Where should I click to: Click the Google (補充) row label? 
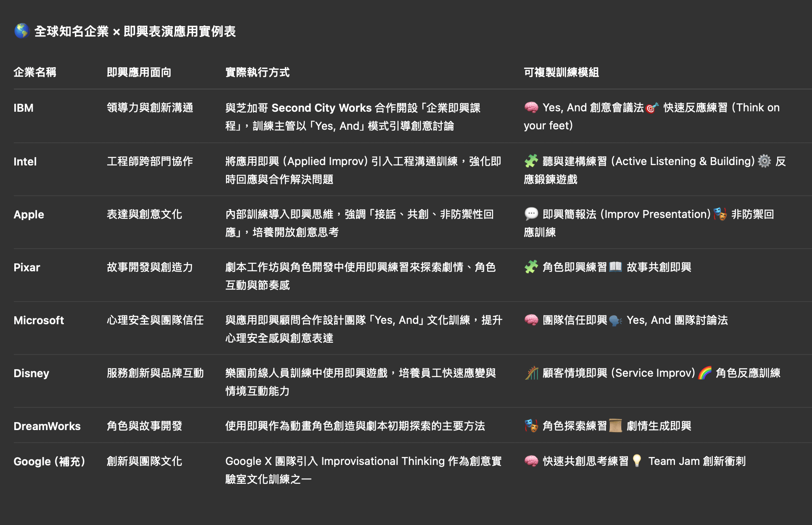tap(50, 461)
